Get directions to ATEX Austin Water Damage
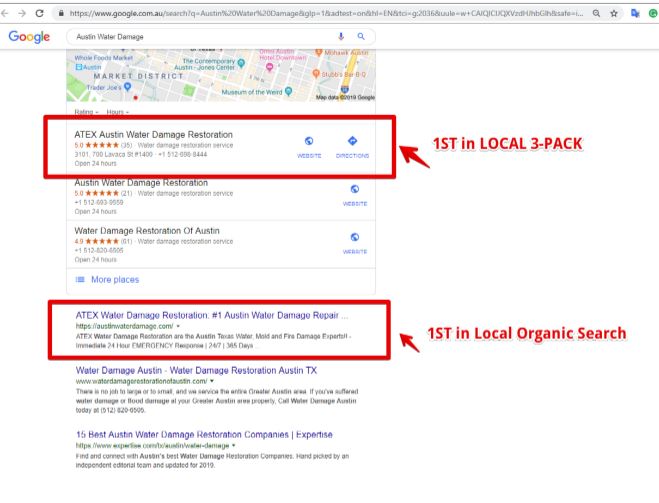Viewport: 659px width, 503px height. tap(352, 147)
